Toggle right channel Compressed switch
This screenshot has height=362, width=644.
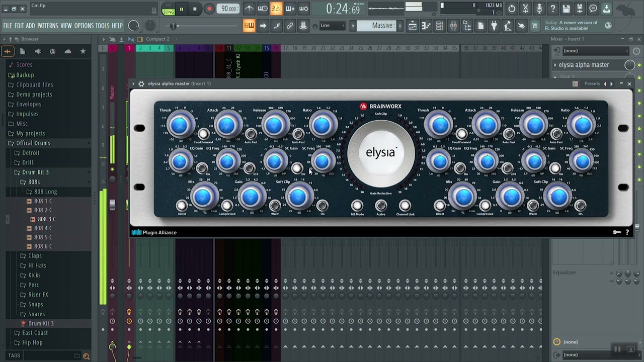point(485,205)
